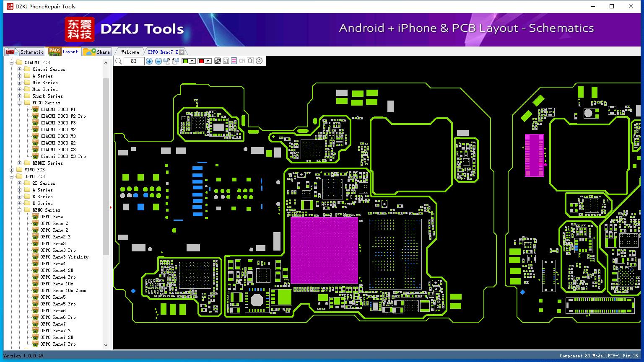644x362 pixels.
Task: Click the green color swatch
Action: pos(185,61)
